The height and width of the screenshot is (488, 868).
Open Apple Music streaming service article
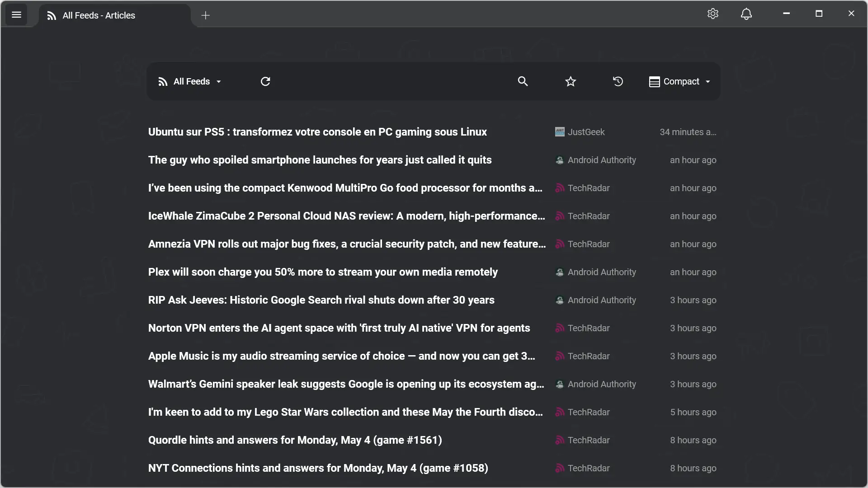(342, 356)
